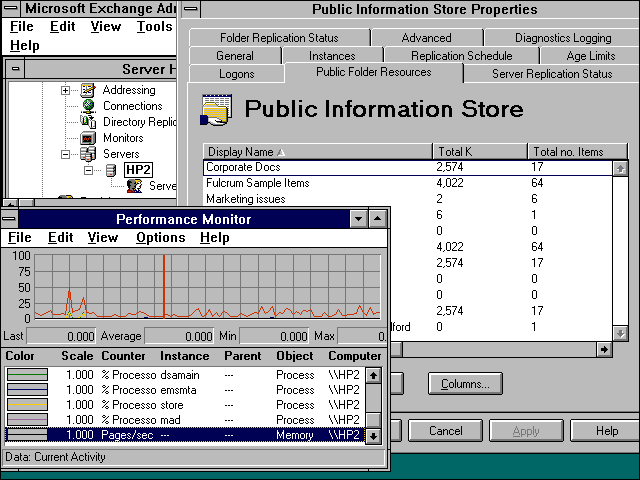Collapse the HP2 server node
Viewport: 640px width, 480px height.
click(89, 170)
